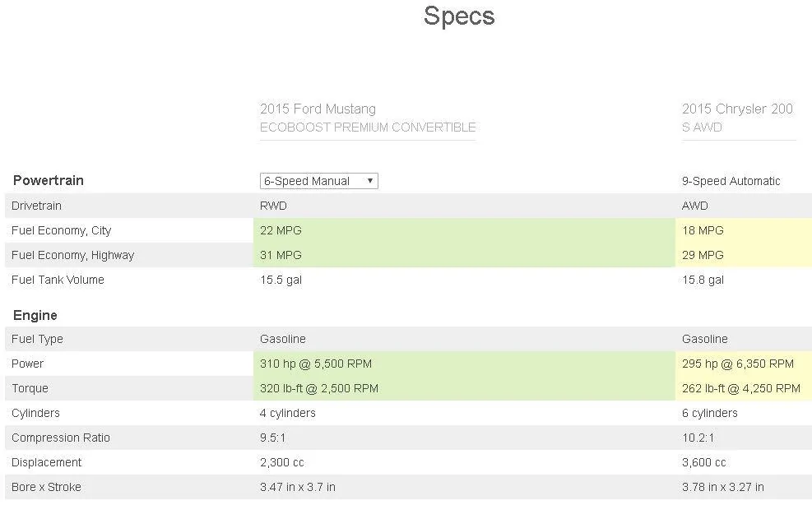The width and height of the screenshot is (812, 505).
Task: Click the dropdown arrow beside 6-Speed Manual
Action: point(369,181)
